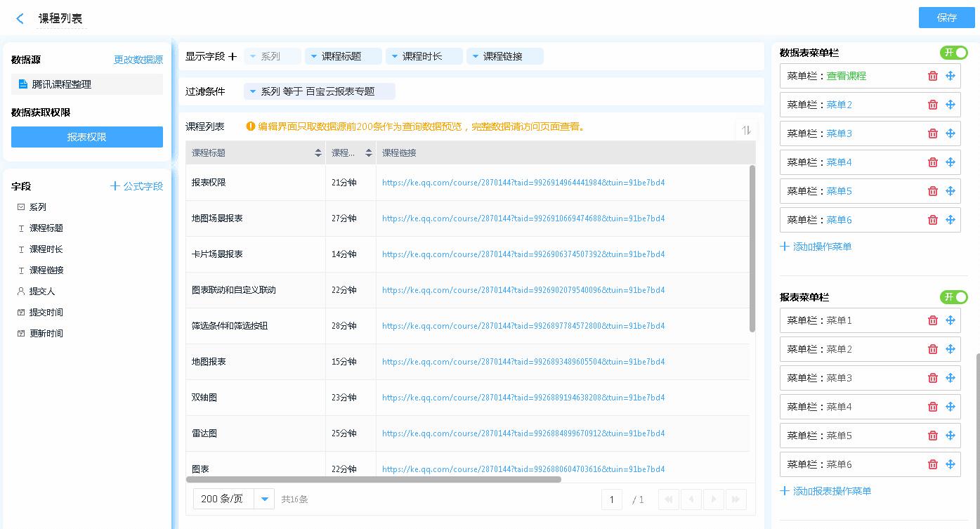The height and width of the screenshot is (529, 980).
Task: Click the back arrow icon
Action: 20,19
